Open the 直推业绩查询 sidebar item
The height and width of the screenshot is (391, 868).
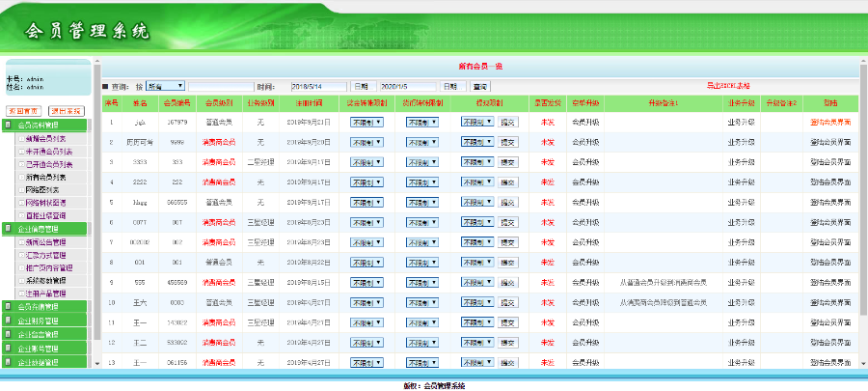45,215
